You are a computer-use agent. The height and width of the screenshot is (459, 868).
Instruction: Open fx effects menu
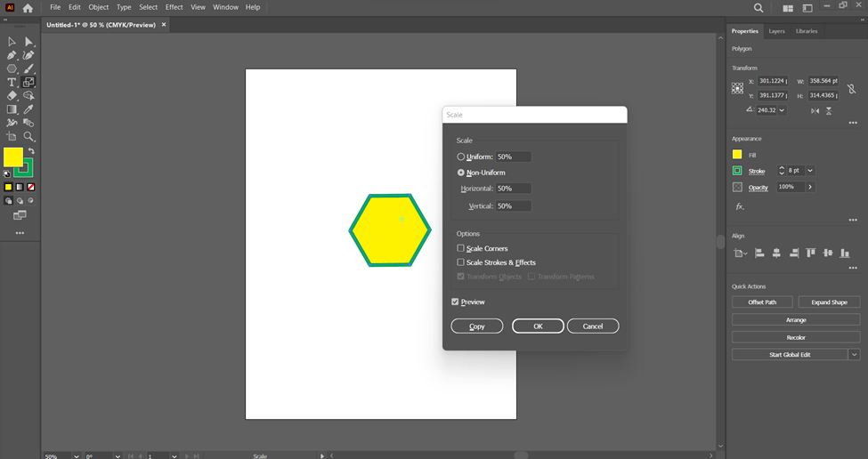point(740,207)
